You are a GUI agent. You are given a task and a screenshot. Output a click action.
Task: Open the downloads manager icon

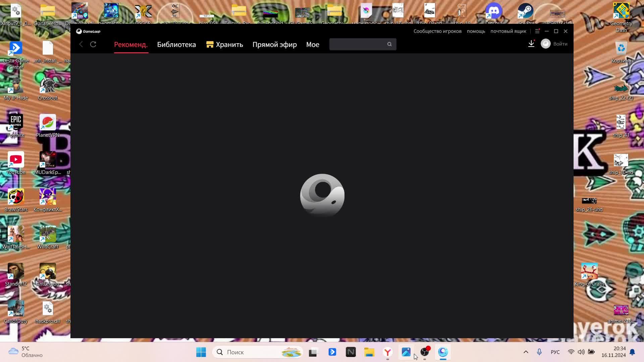(x=531, y=44)
